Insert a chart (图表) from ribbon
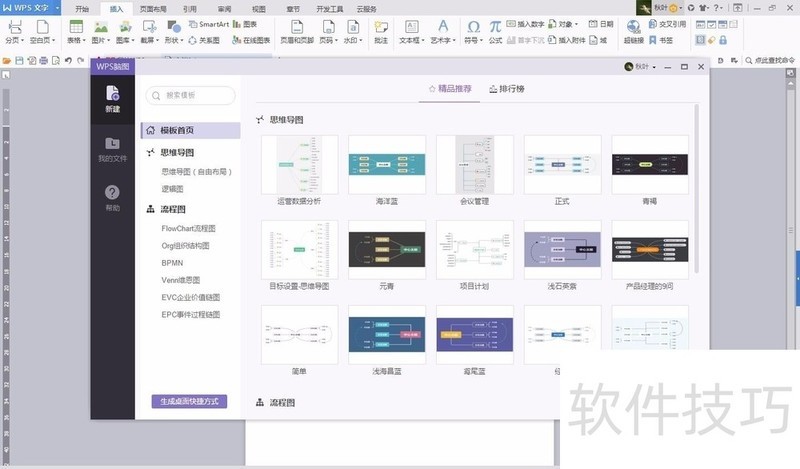This screenshot has height=469, width=800. [x=245, y=24]
